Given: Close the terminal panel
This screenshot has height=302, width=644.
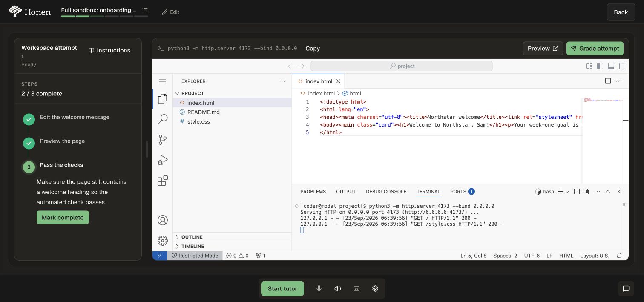Looking at the screenshot, I should click(x=619, y=192).
